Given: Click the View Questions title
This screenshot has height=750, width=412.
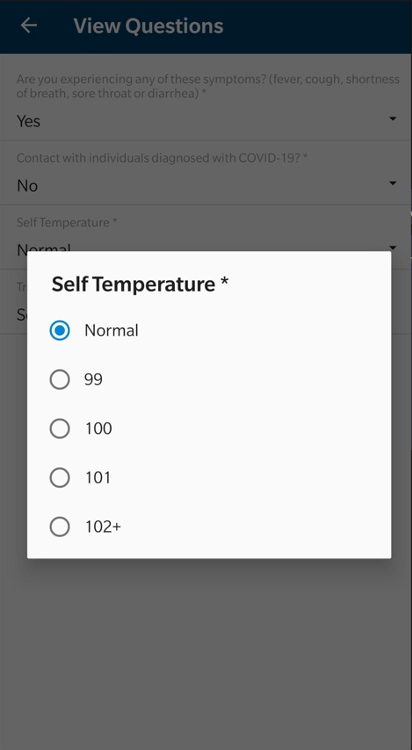Looking at the screenshot, I should pyautogui.click(x=148, y=26).
